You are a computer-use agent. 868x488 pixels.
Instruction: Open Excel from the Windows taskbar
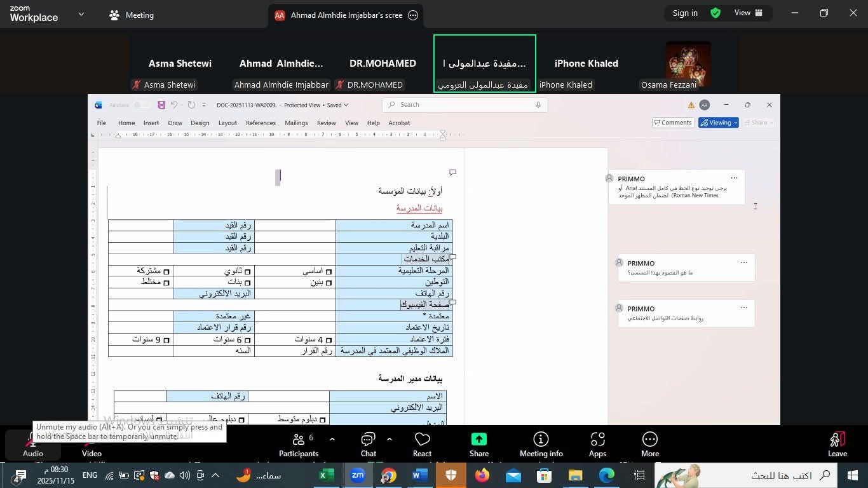coord(327,475)
